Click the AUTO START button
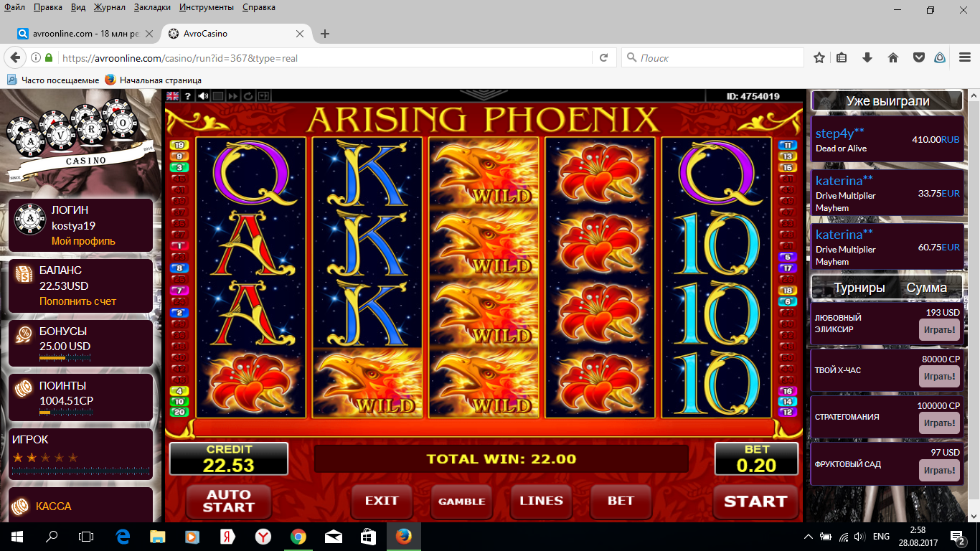 pyautogui.click(x=229, y=501)
